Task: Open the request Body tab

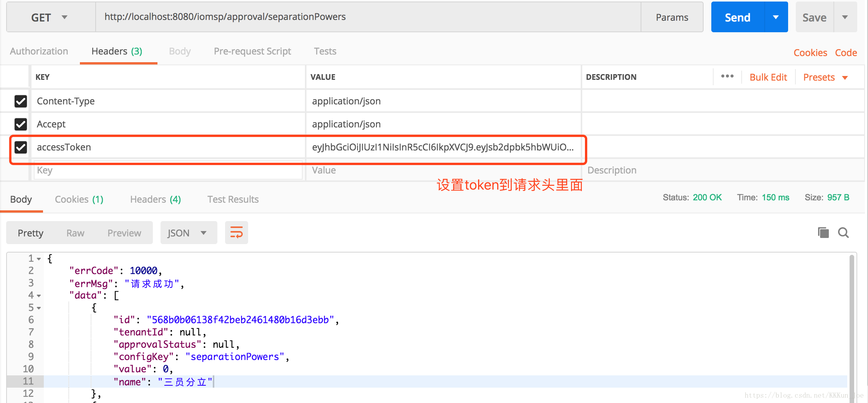Action: tap(180, 51)
